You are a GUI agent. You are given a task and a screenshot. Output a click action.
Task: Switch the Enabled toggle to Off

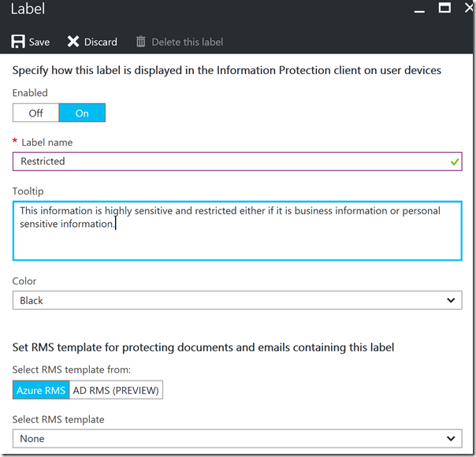tap(36, 113)
